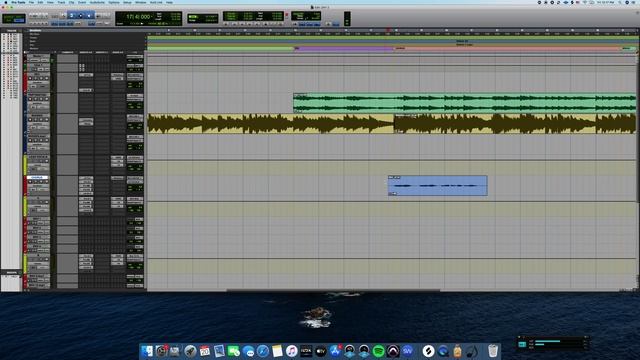Open Launchpad from the Dock

190,351
